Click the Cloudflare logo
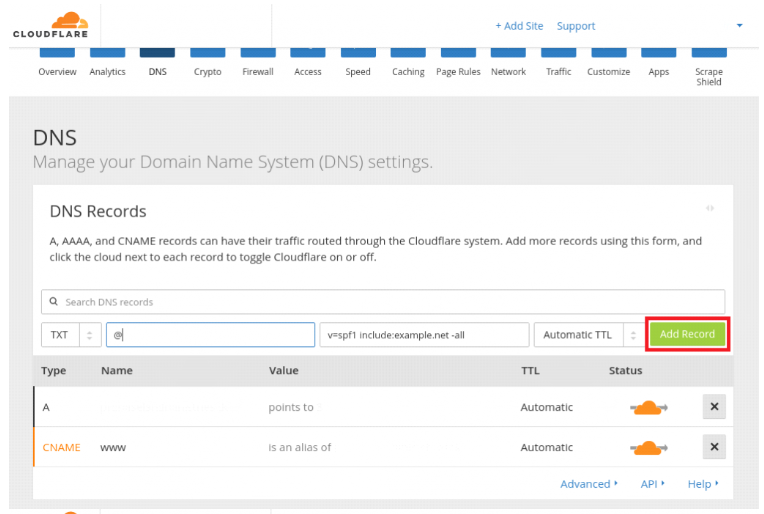Image resolution: width=764 pixels, height=514 pixels. tap(51, 25)
